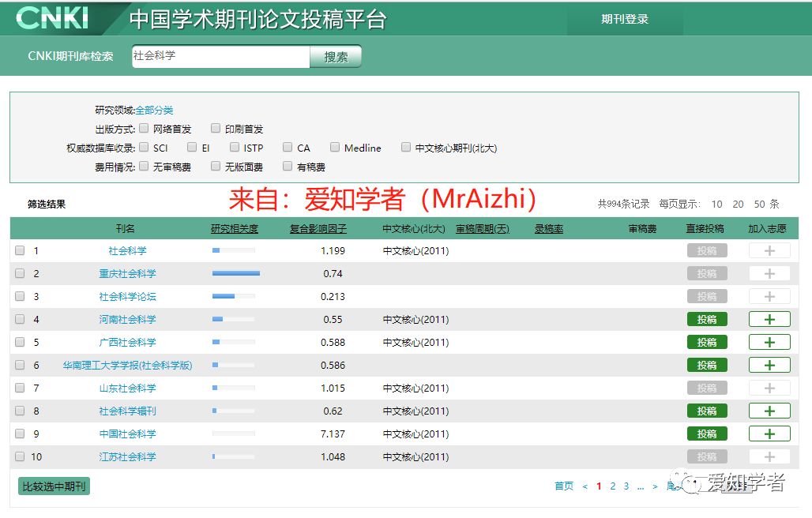Check 中文核心期刊(北大) filter

[x=406, y=147]
